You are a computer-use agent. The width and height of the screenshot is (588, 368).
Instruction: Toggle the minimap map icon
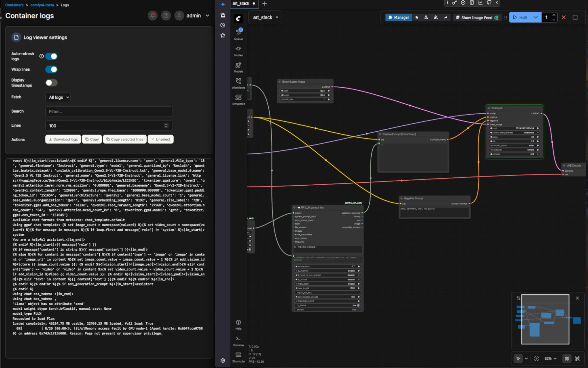[567, 358]
